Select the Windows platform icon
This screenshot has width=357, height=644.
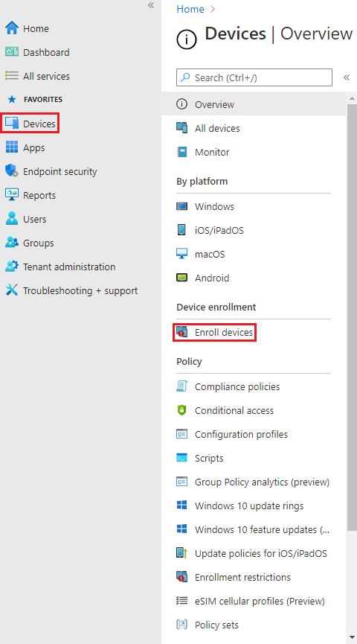click(181, 206)
